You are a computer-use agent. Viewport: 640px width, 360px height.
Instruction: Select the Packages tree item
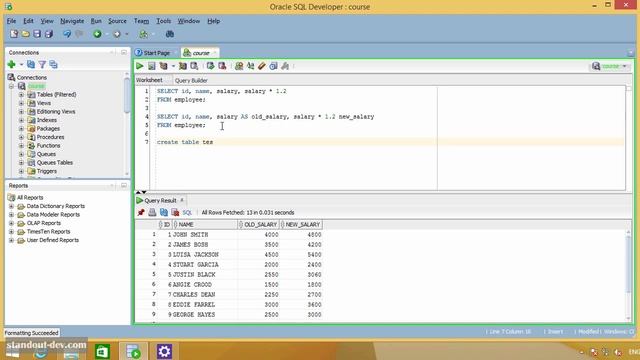coord(48,129)
